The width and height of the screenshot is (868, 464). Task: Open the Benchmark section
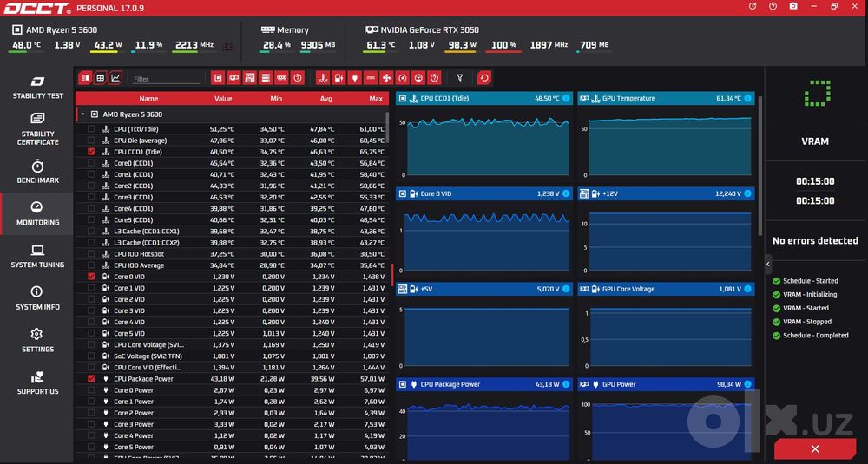tap(37, 172)
